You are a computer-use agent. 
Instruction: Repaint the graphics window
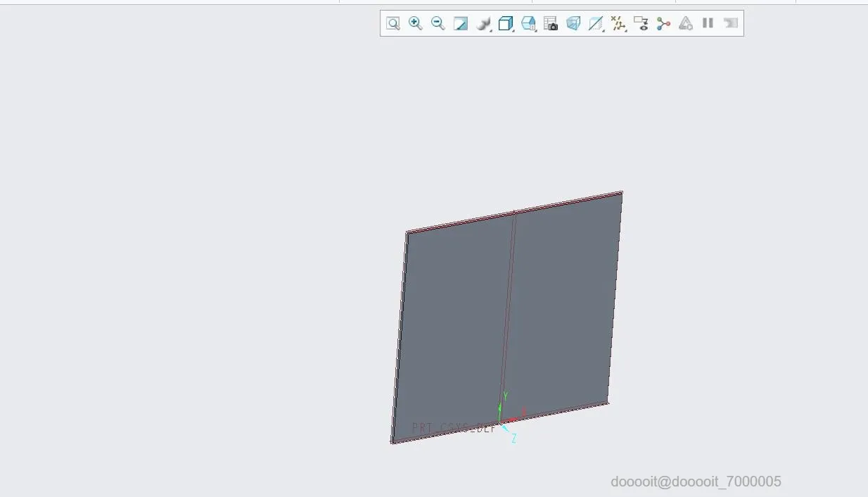pos(461,23)
